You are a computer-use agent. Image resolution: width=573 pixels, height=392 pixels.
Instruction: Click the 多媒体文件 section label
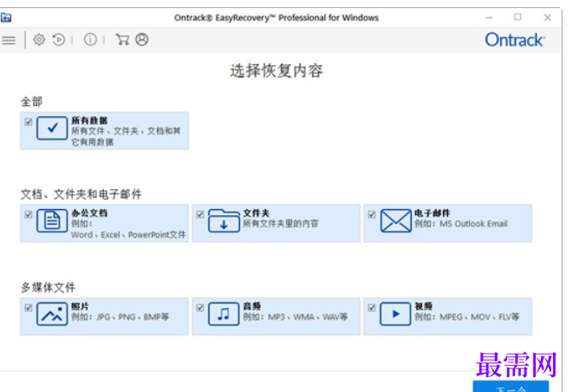click(x=48, y=287)
